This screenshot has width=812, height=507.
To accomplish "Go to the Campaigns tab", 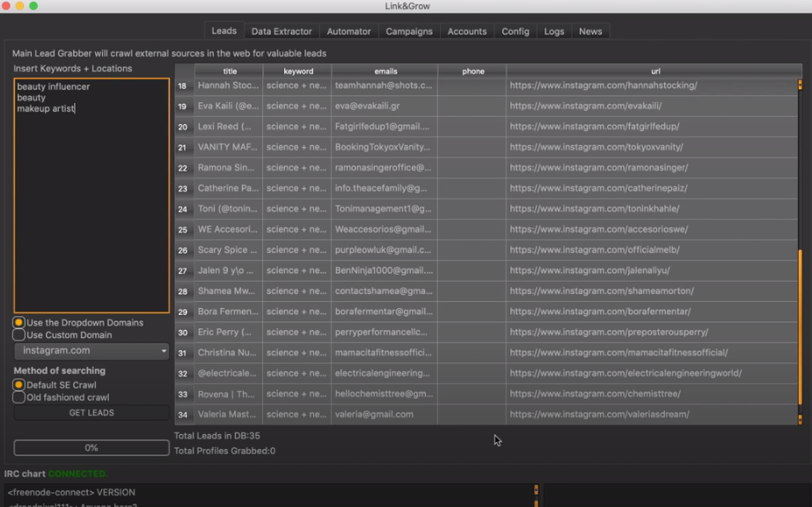I will [x=409, y=32].
